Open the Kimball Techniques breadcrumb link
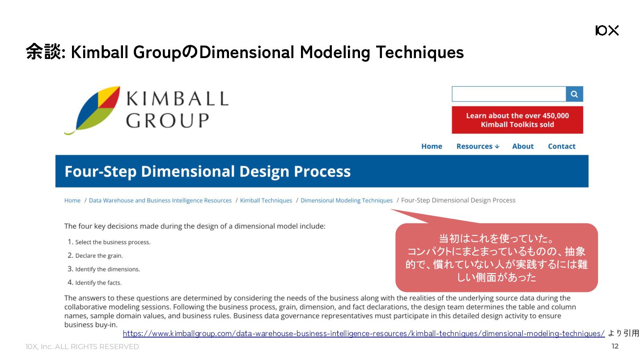This screenshot has width=644, height=362. [x=266, y=201]
